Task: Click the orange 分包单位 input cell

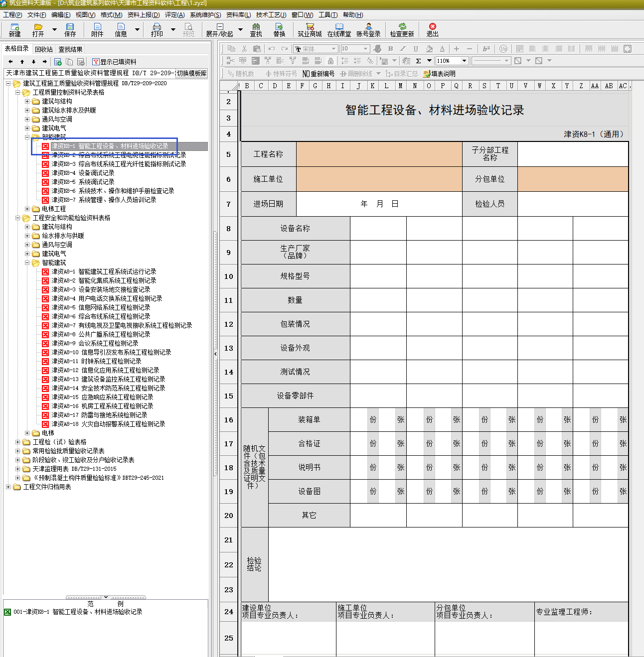Action: [573, 179]
